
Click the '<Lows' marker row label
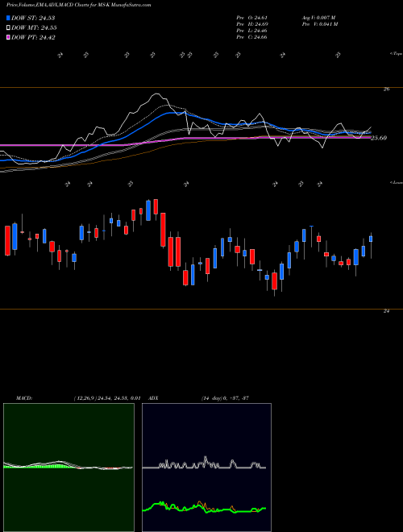(397, 182)
